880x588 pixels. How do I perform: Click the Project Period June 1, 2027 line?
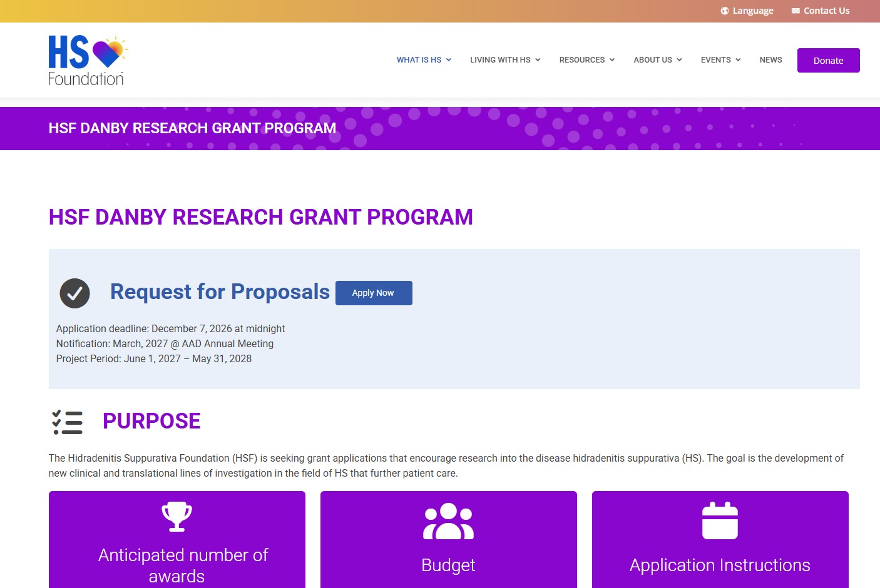154,358
